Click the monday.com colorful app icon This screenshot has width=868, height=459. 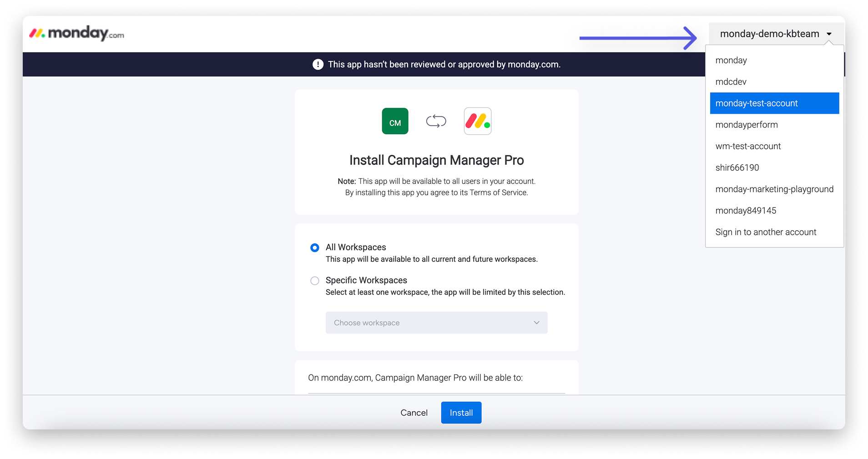(478, 121)
